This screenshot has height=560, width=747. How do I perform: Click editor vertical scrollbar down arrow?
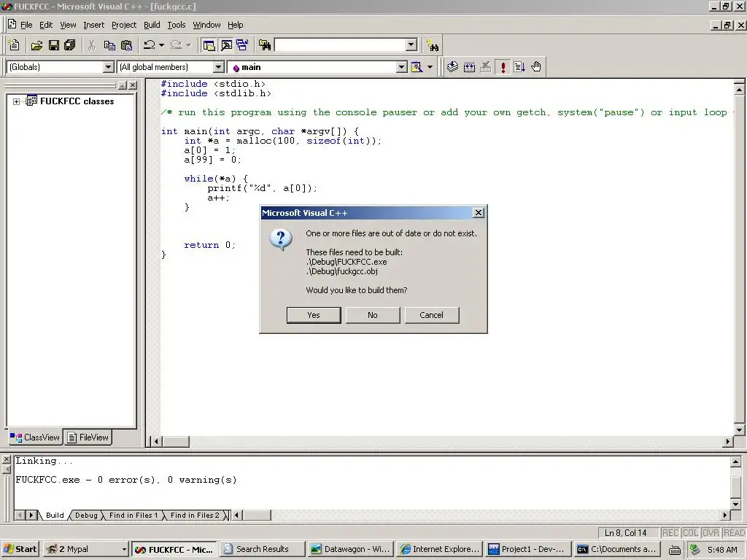click(x=739, y=429)
